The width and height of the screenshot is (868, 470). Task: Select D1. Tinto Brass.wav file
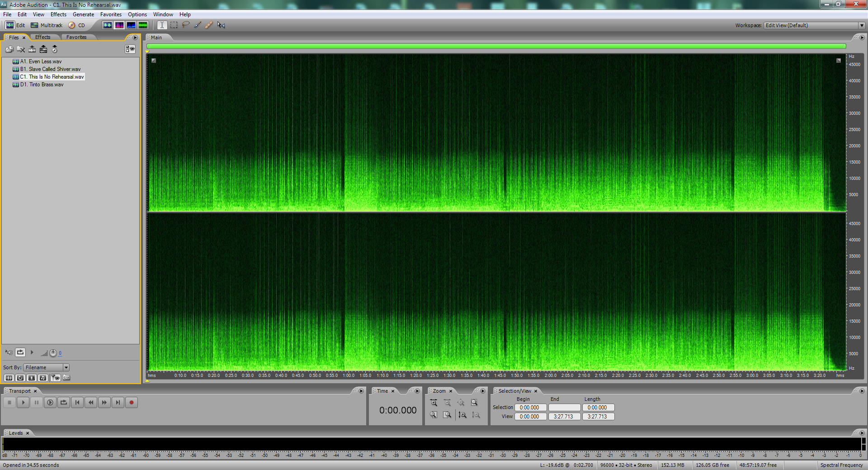42,85
